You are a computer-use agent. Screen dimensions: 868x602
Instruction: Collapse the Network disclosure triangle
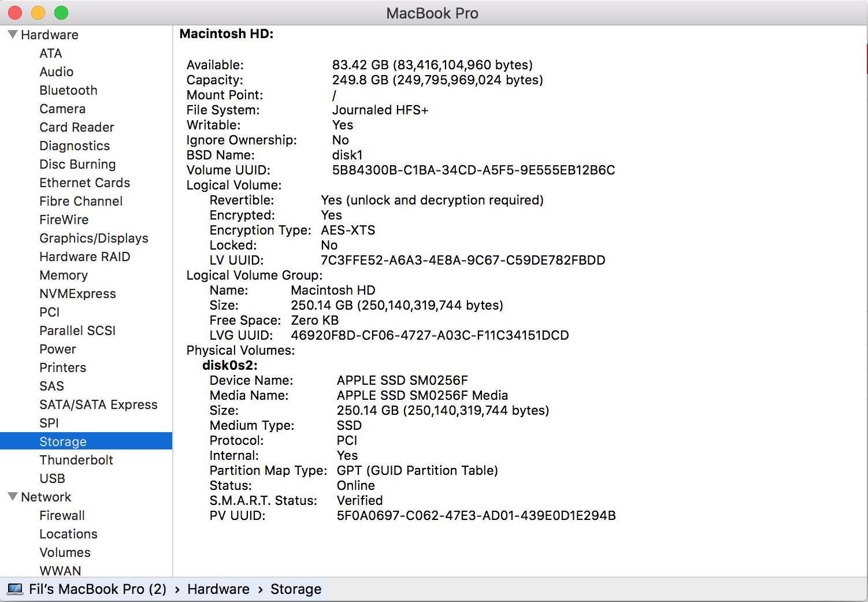click(13, 497)
